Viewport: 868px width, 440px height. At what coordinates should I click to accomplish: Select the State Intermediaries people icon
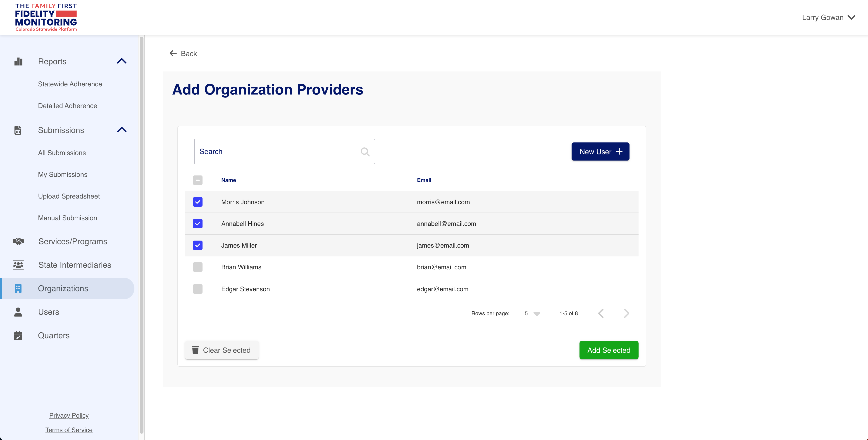coord(18,265)
